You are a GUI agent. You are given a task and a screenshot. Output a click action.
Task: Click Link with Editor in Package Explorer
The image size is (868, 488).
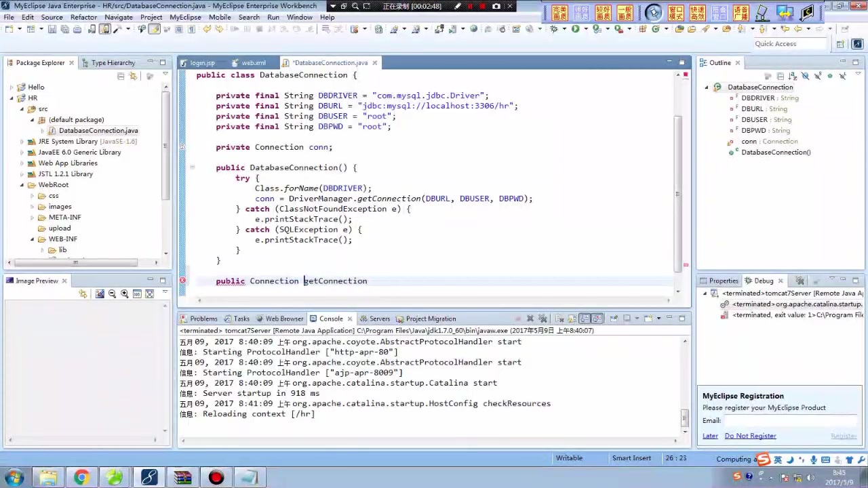point(133,76)
